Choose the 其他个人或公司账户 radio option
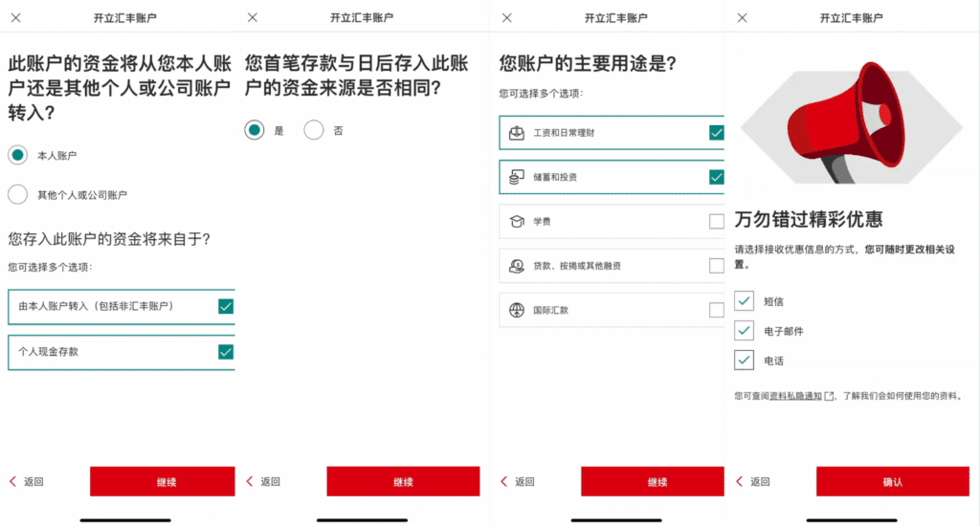Image resolution: width=980 pixels, height=526 pixels. tap(17, 195)
